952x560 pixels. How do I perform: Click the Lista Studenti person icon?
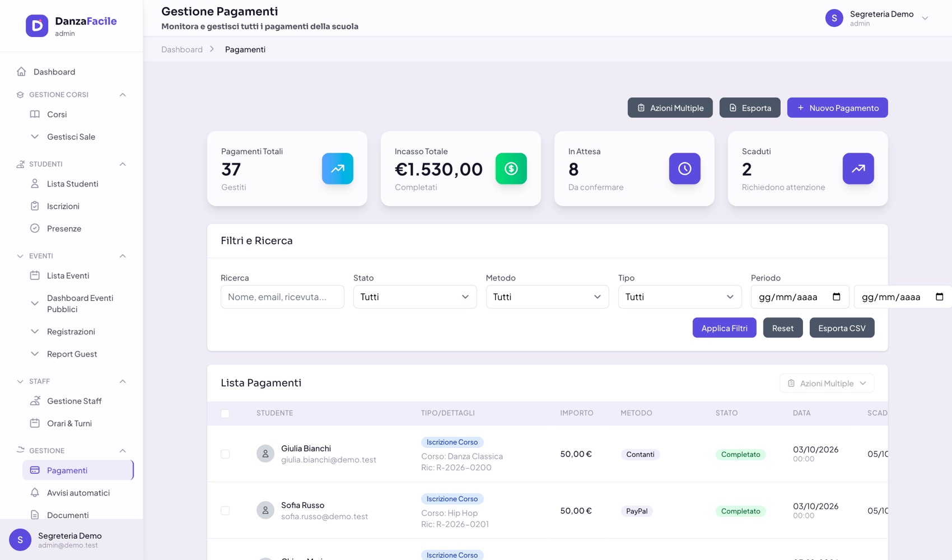[35, 184]
